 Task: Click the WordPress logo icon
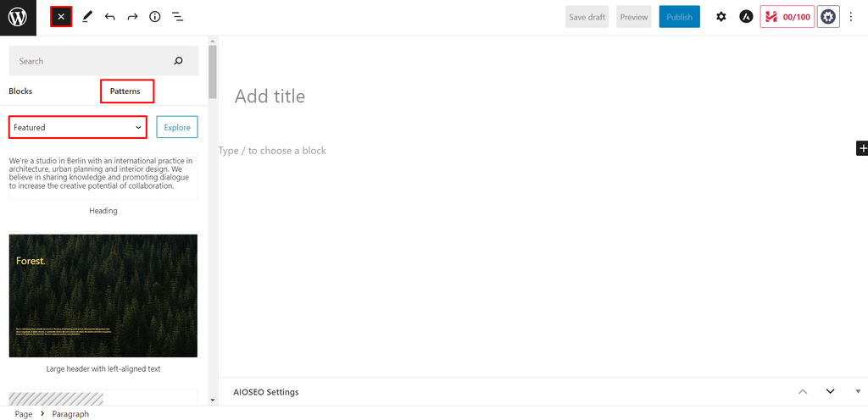pos(18,17)
